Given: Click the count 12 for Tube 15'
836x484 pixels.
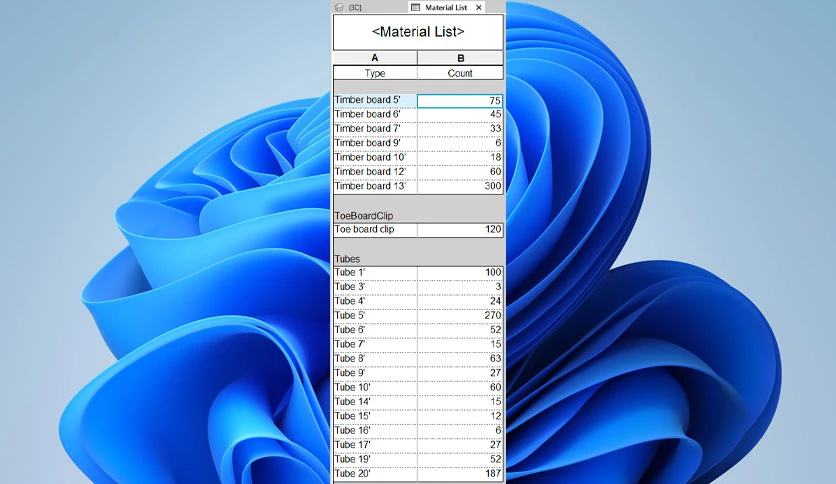Looking at the screenshot, I should click(x=460, y=416).
